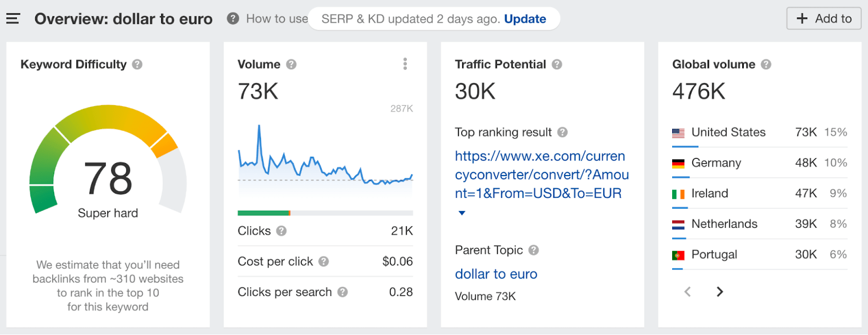Open the Parent Topic help tooltip

coord(534,250)
